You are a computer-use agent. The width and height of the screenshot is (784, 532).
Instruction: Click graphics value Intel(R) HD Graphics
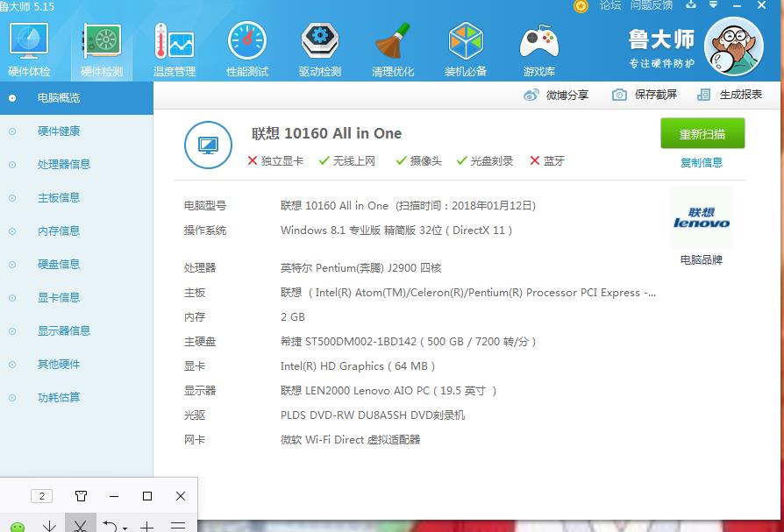358,366
